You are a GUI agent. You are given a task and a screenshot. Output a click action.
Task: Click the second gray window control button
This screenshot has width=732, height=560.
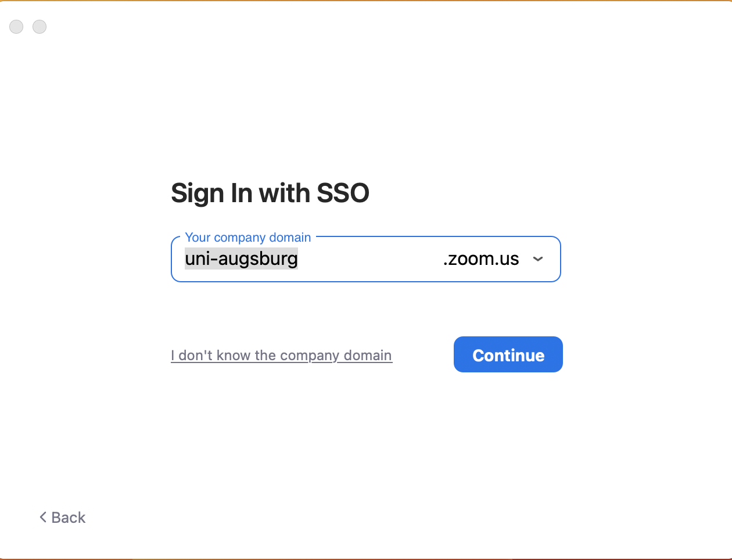[x=40, y=27]
